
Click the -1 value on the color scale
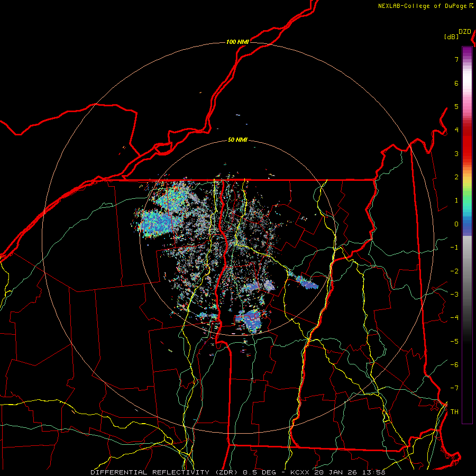(454, 248)
